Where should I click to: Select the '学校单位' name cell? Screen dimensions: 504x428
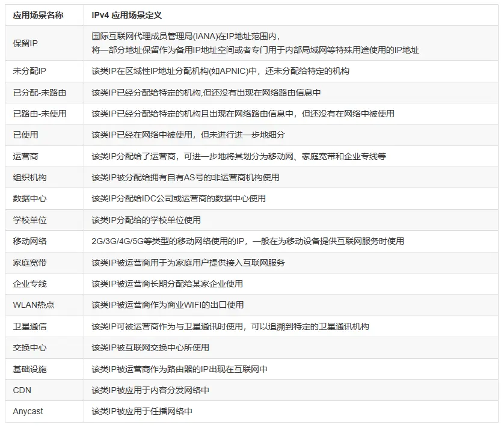45,220
